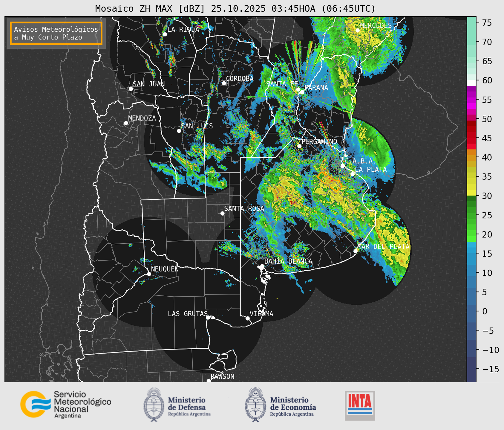Click the orange warning polygon near La Plata
This screenshot has height=430, width=504.
coord(329,181)
